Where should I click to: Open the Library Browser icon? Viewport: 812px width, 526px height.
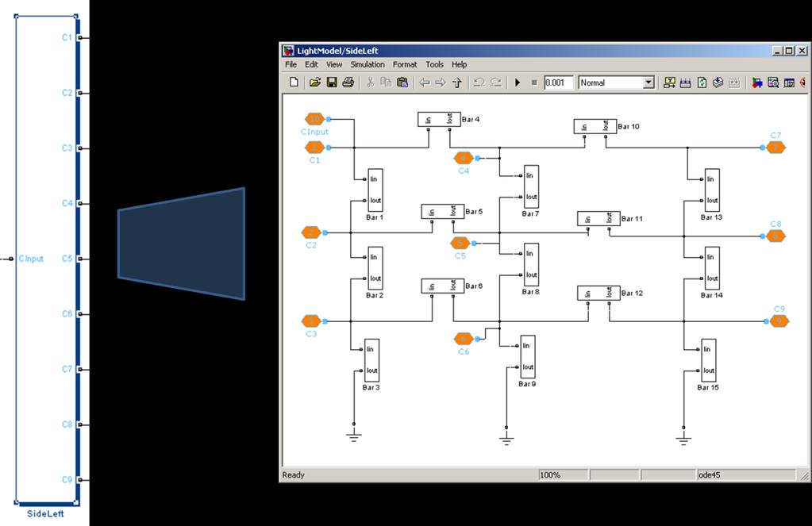click(756, 83)
